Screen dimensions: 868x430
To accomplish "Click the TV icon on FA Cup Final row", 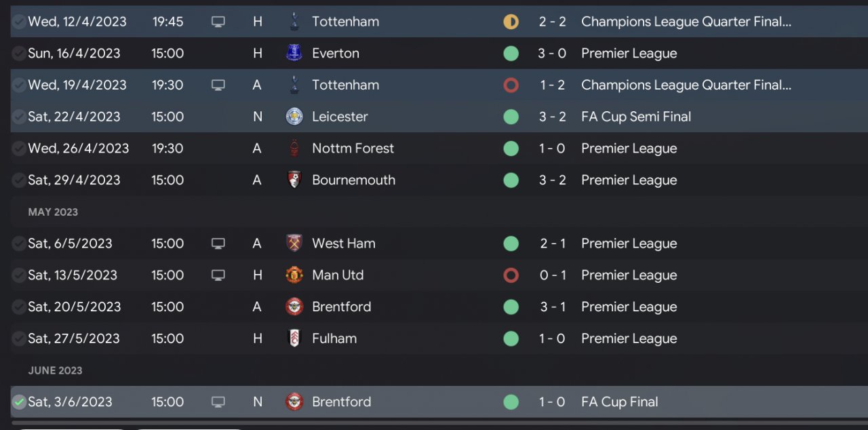I will pyautogui.click(x=218, y=402).
